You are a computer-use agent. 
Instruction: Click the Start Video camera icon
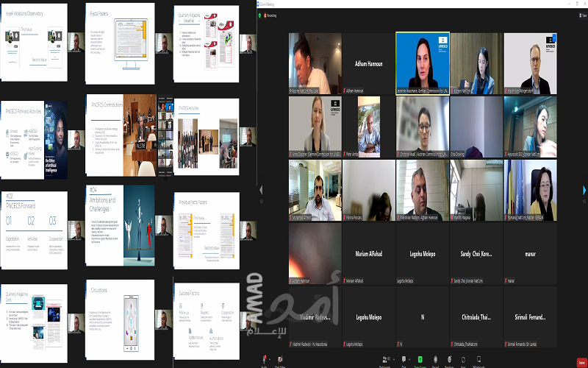click(280, 359)
